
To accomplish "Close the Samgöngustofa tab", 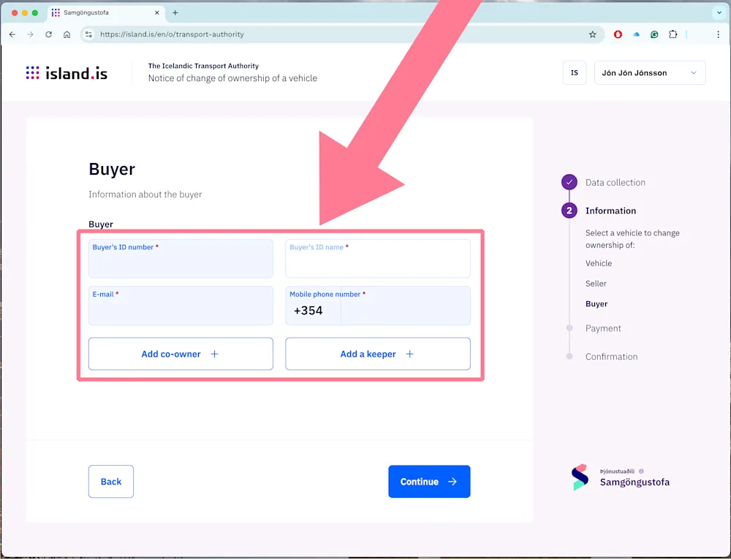I will (157, 12).
